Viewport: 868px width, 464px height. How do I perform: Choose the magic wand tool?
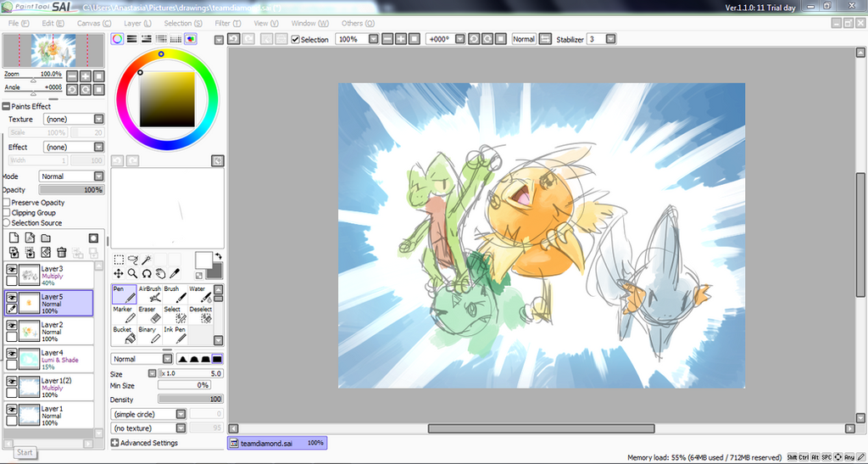147,260
